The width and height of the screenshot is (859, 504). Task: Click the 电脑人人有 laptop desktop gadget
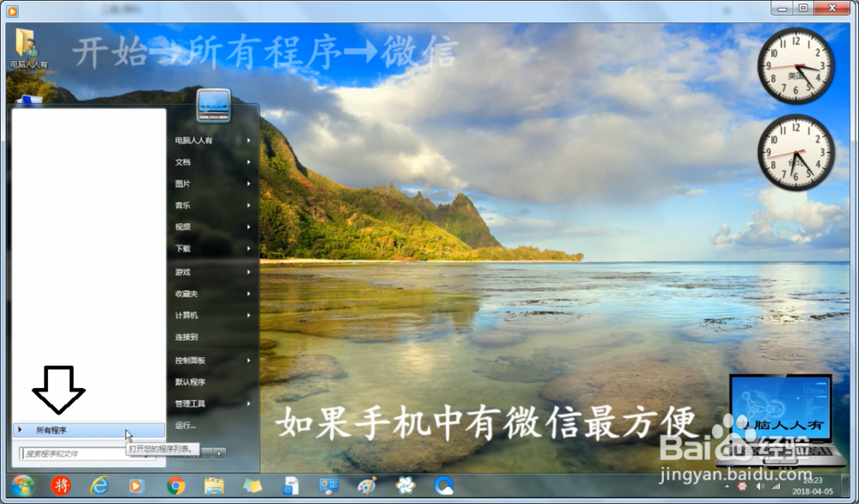(781, 419)
